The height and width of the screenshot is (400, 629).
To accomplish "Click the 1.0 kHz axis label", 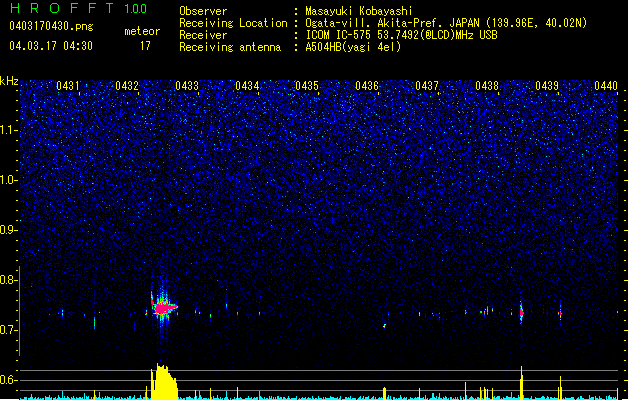I will 8,180.
